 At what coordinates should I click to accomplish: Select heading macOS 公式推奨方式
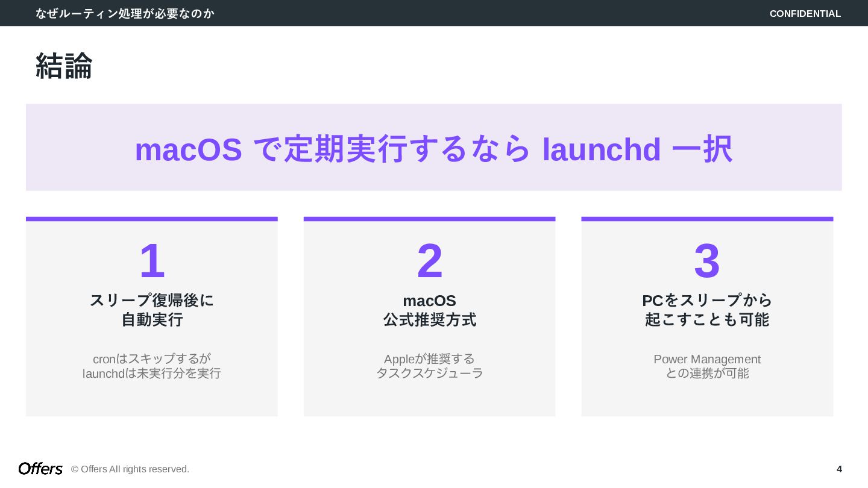click(x=430, y=310)
